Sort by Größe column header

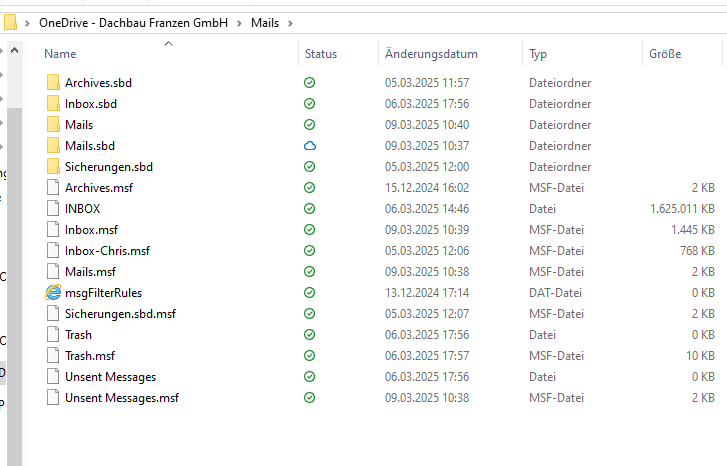tap(664, 54)
